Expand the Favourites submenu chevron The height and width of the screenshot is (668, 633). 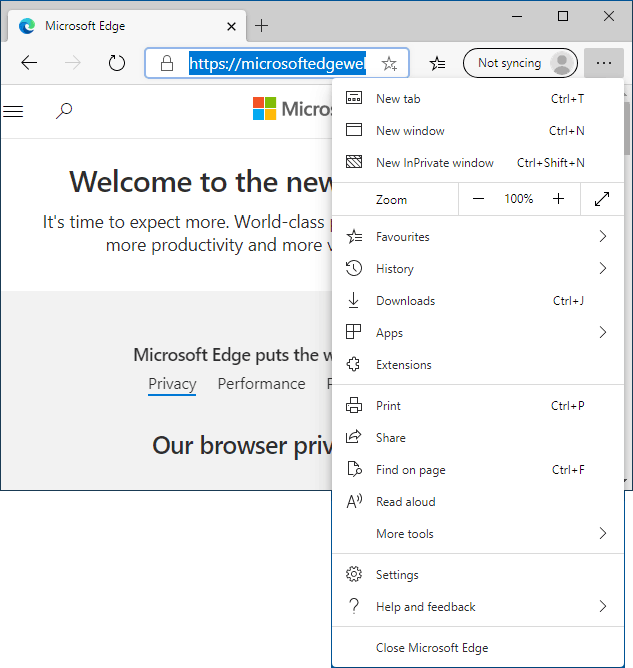click(x=603, y=236)
